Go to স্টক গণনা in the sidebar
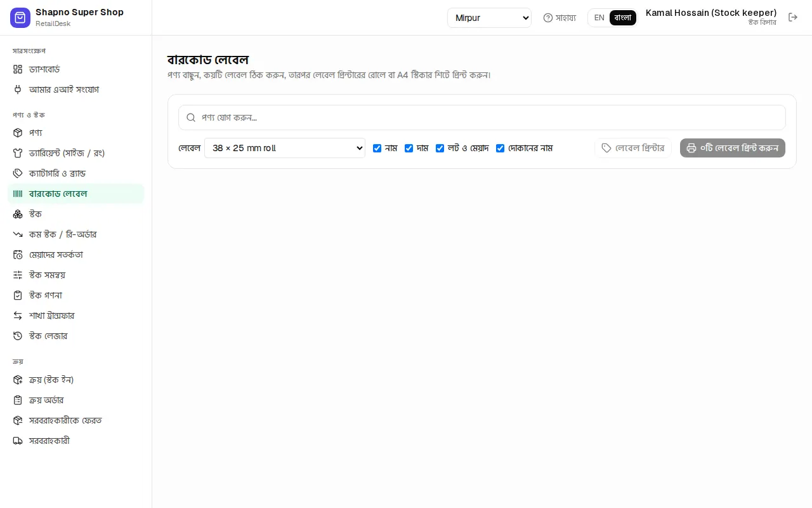Viewport: 812px width, 508px height. click(76, 295)
